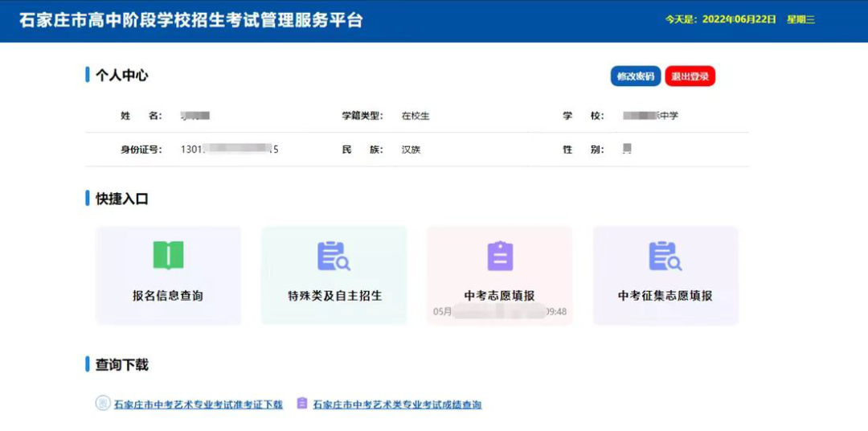Click the green book icon for 报名信息查询
Image resolution: width=868 pixels, height=431 pixels.
(168, 256)
